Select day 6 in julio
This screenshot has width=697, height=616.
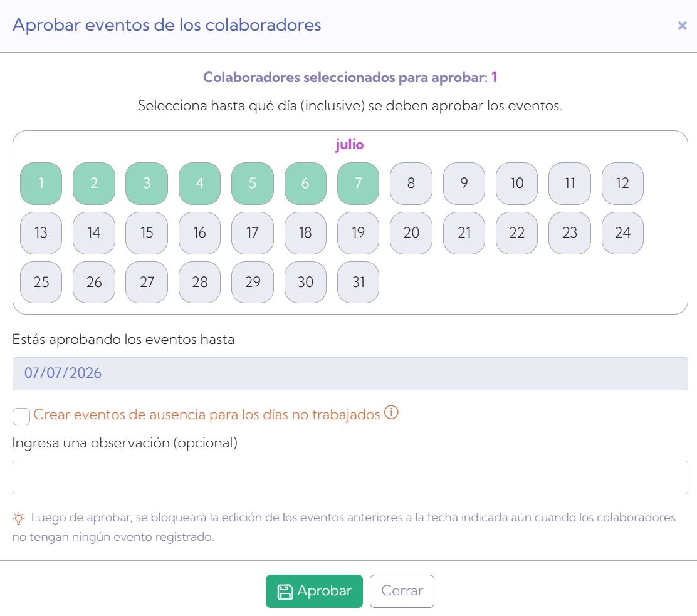[305, 184]
